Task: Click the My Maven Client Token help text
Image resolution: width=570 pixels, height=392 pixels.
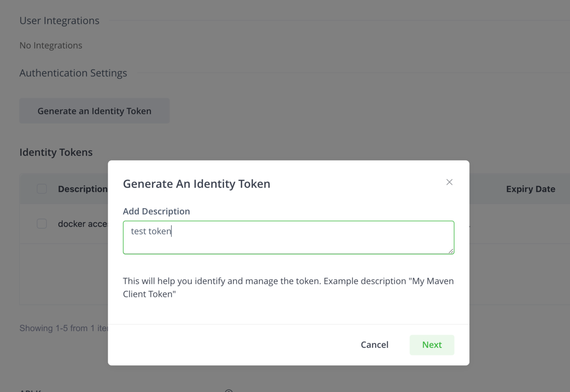Action: click(x=288, y=287)
